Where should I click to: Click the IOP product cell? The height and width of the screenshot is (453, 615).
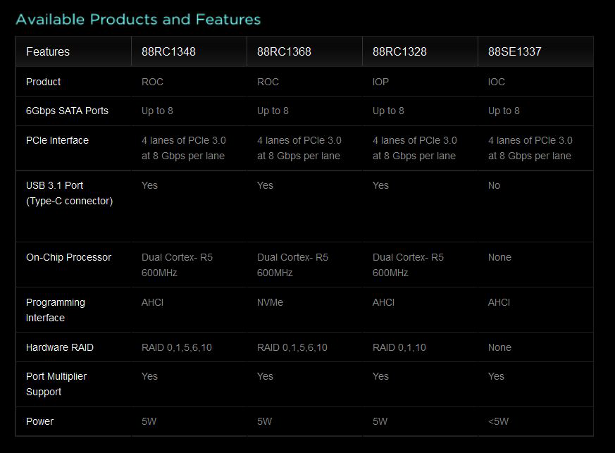380,82
